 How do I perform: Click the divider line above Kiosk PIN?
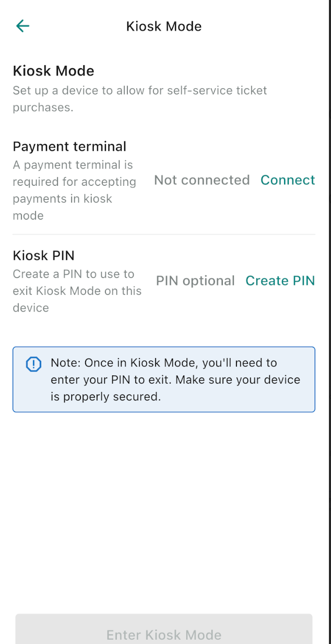[x=164, y=235]
